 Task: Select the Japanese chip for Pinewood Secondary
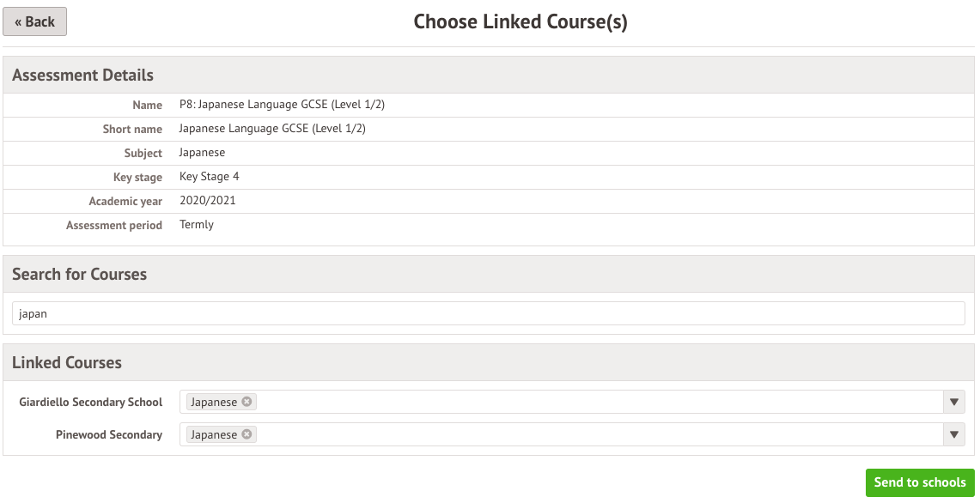click(x=214, y=434)
